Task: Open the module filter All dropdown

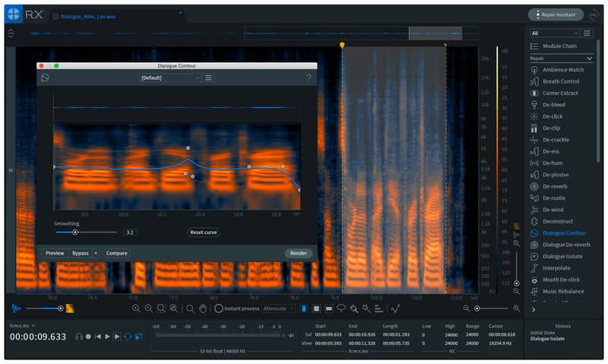Action: [x=555, y=33]
